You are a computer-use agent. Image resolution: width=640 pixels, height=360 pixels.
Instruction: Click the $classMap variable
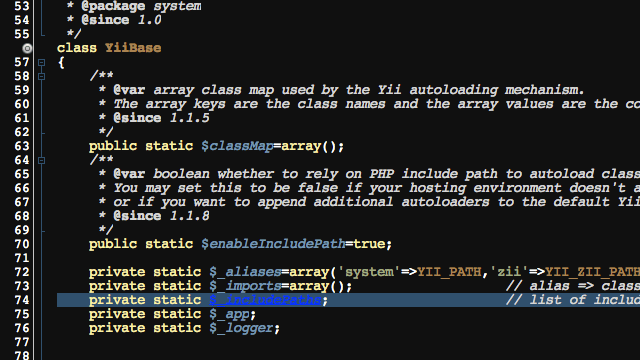pyautogui.click(x=237, y=146)
